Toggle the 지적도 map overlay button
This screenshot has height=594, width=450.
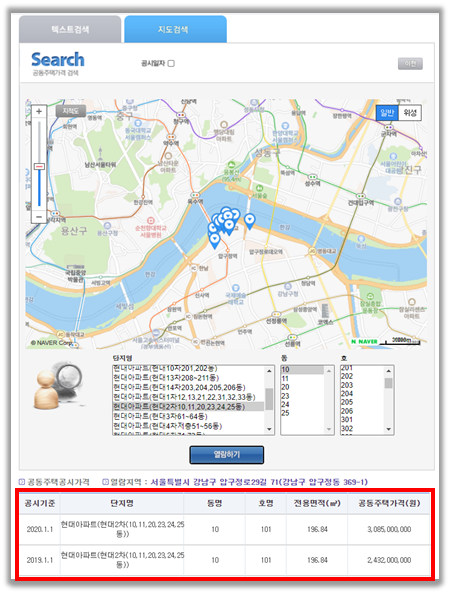(71, 111)
